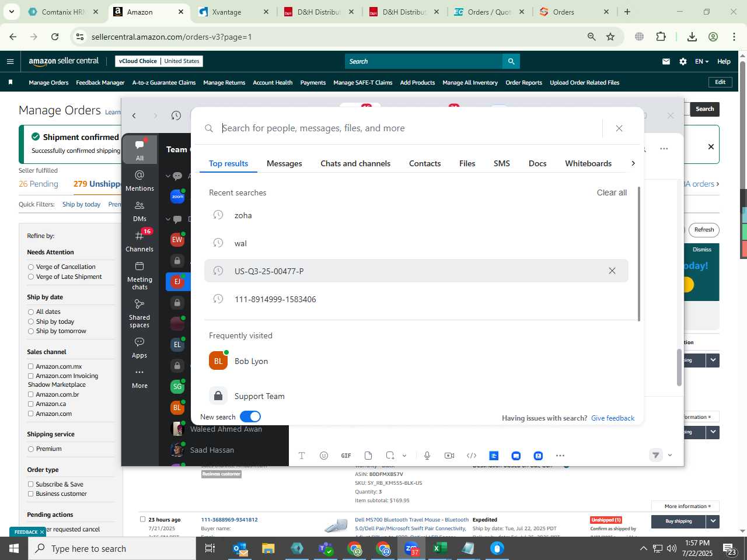The image size is (747, 560).
Task: Open screenshot options dropdown in composer
Action: (x=404, y=456)
